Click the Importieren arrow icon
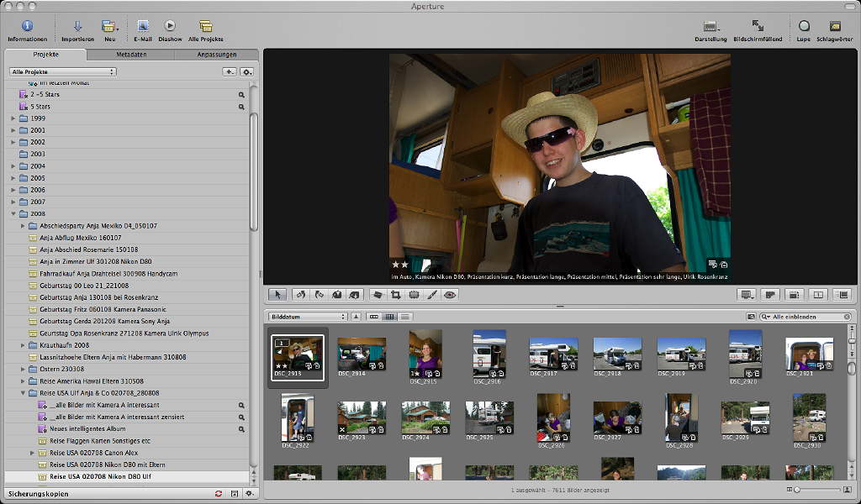Viewport: 861px width, 504px height. [x=77, y=26]
